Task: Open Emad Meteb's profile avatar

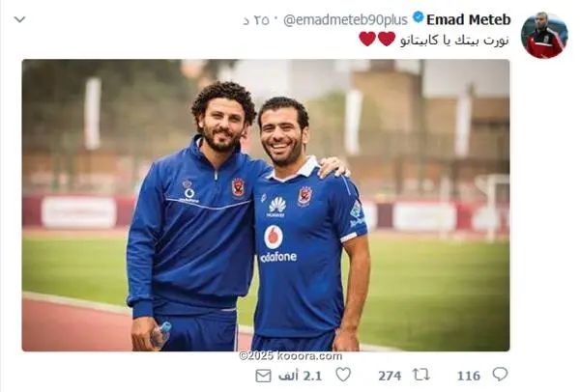Action: click(543, 36)
